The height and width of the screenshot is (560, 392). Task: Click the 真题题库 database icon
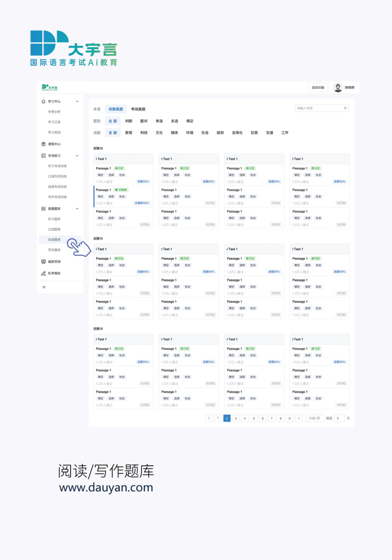[x=44, y=209]
